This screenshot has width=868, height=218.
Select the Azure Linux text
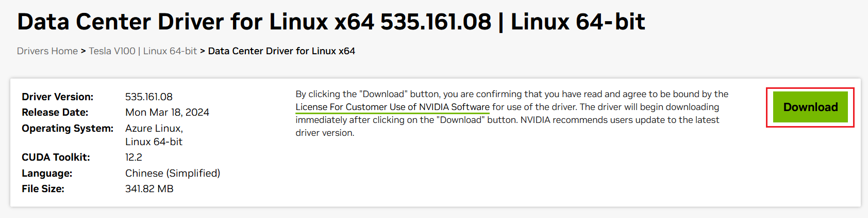154,128
